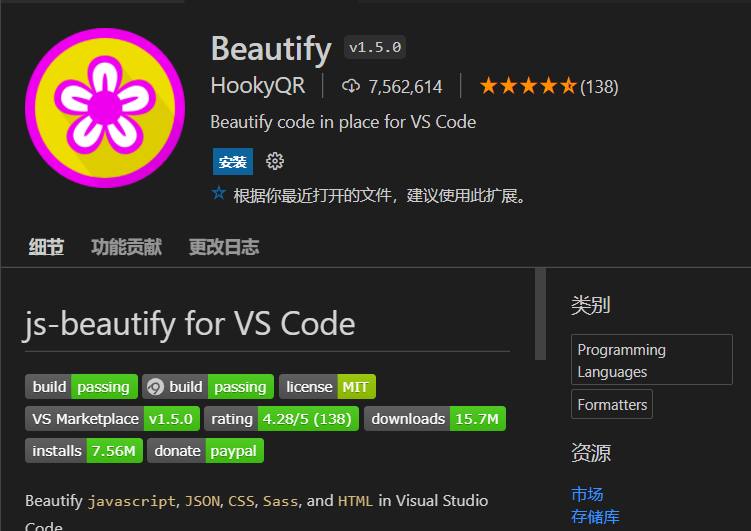The height and width of the screenshot is (531, 751).
Task: Click the installs 7.56M badge
Action: click(84, 451)
